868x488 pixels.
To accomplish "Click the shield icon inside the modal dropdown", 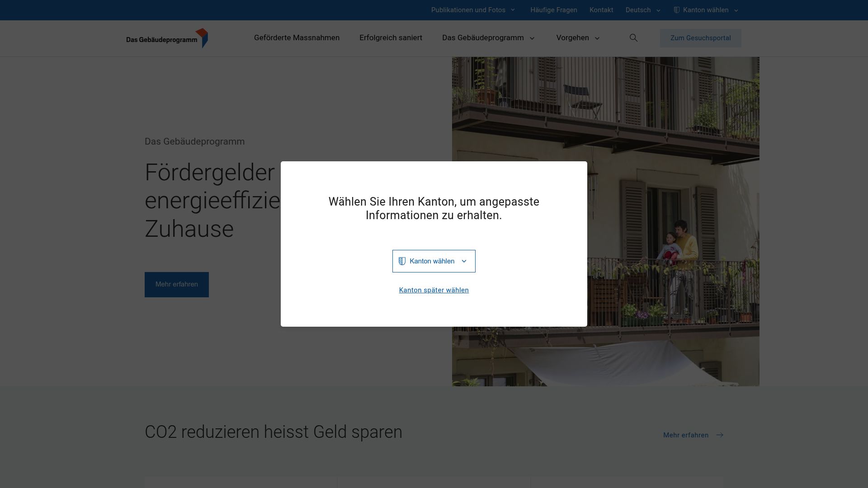I will pos(402,261).
